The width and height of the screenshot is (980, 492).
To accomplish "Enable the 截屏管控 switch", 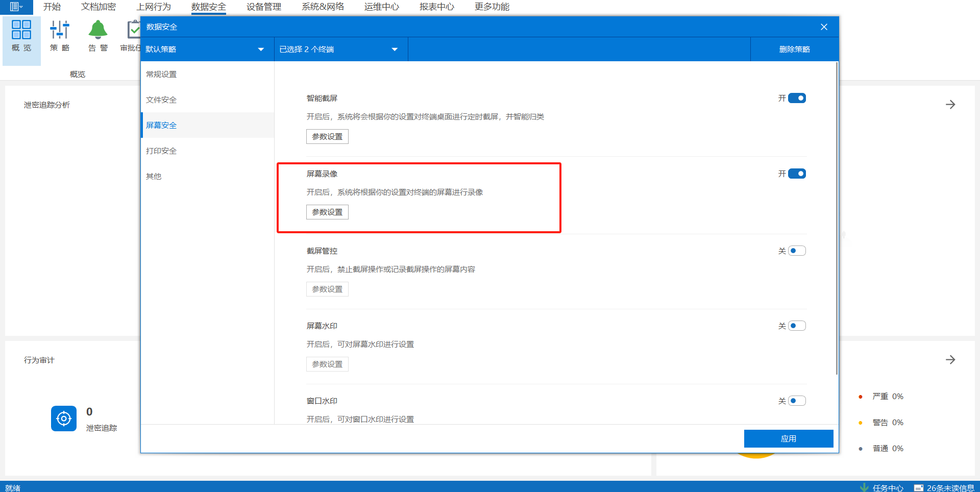I will pos(797,251).
